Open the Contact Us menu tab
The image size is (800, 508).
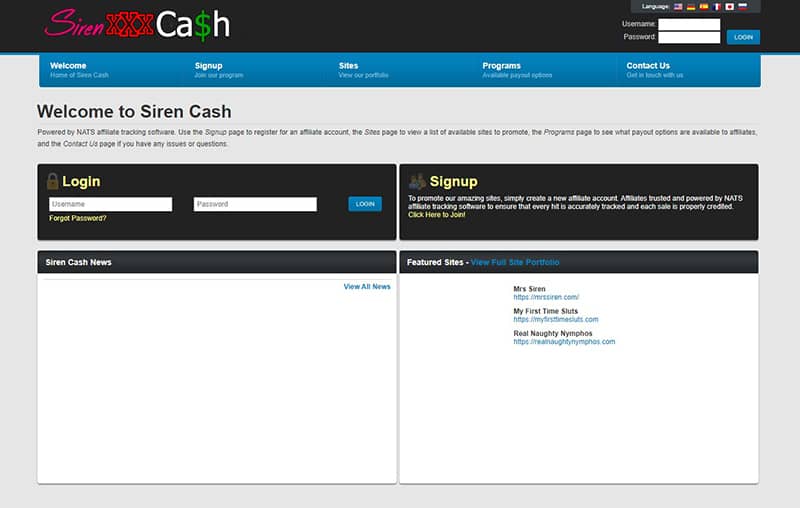pos(688,70)
